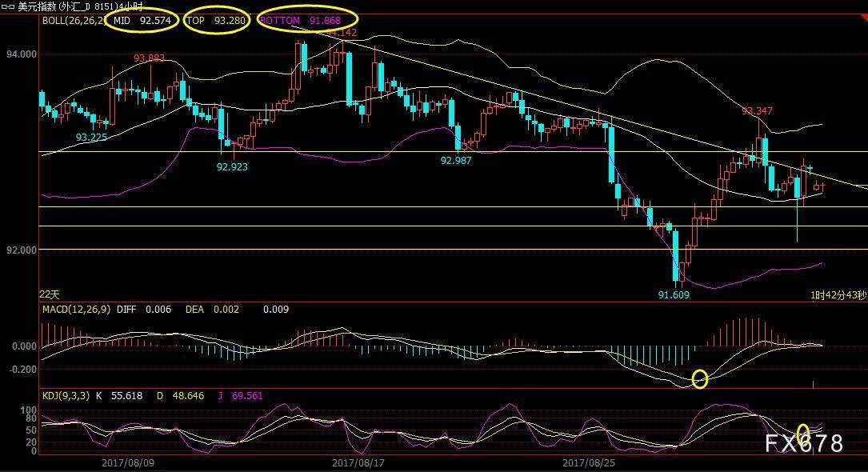
Task: Click the 2017/08/09 date label
Action: click(x=128, y=462)
